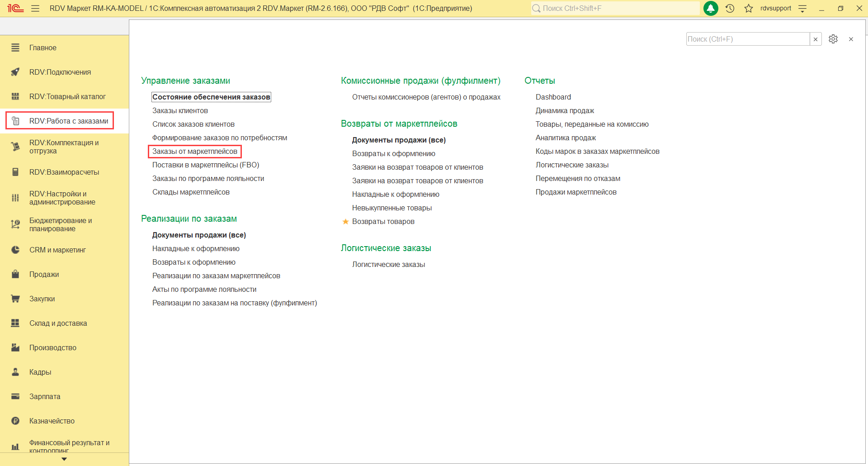
Task: Open Логистические заказы under Логистические заказы heading
Action: tap(388, 264)
